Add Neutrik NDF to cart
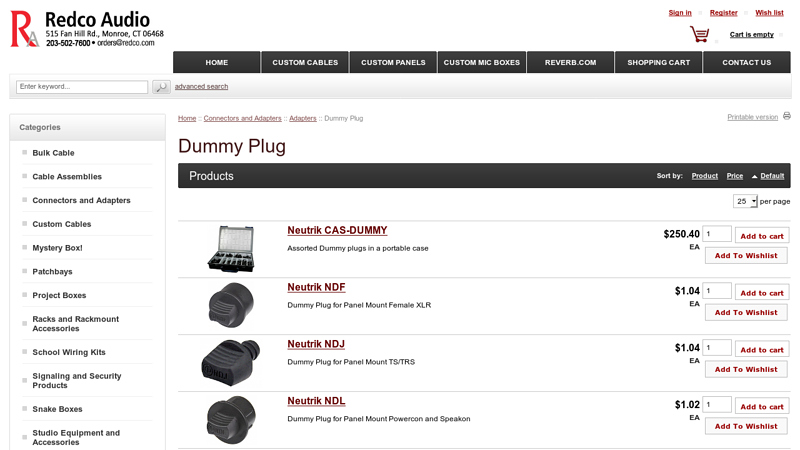Image resolution: width=800 pixels, height=450 pixels. [x=762, y=292]
